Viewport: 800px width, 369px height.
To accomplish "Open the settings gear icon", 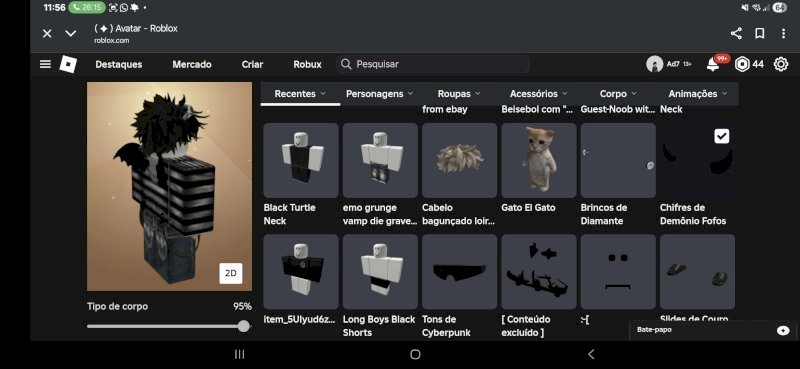I will point(781,64).
